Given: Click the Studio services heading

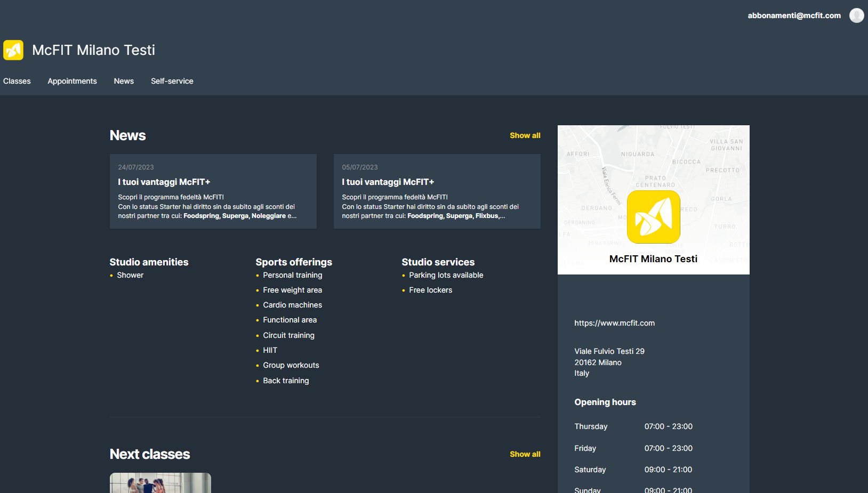Looking at the screenshot, I should click(438, 262).
